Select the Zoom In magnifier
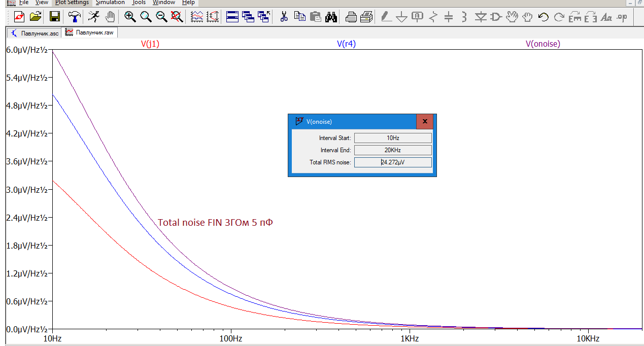This screenshot has width=644, height=346. tap(130, 17)
